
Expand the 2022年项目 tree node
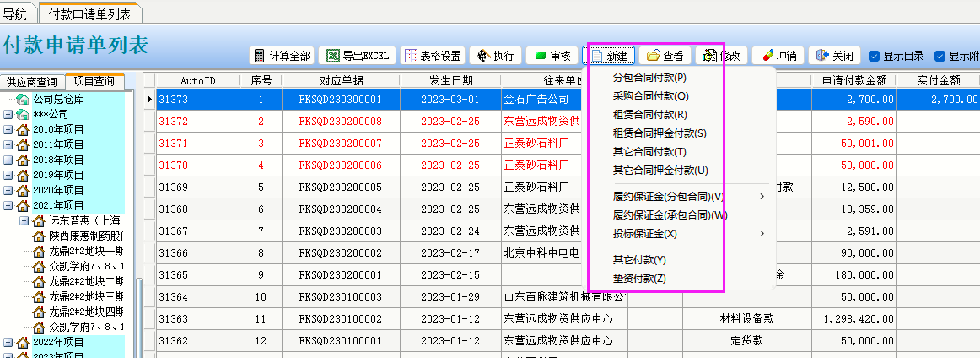(x=8, y=342)
